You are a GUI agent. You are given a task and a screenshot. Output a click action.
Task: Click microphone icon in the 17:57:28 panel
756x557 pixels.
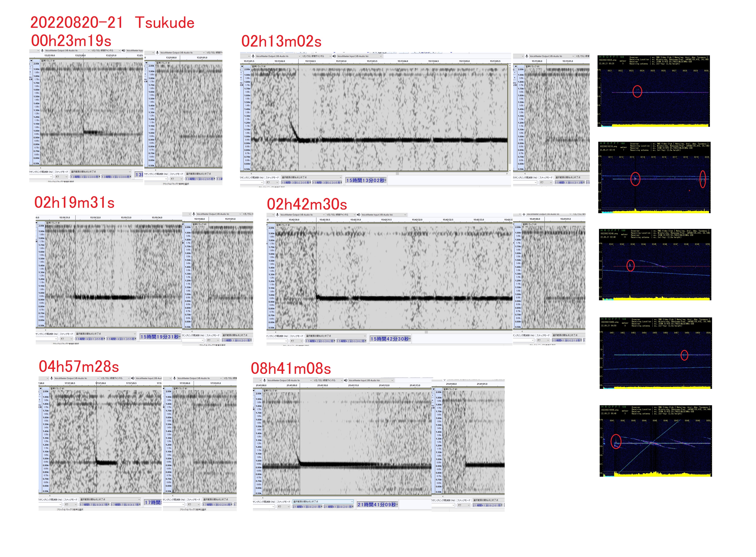click(x=52, y=378)
